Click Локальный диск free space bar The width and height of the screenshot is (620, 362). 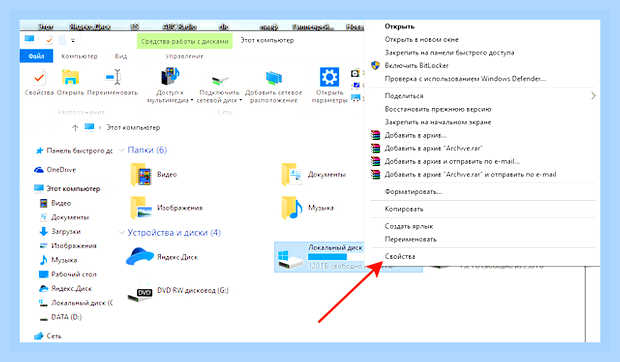coord(335,257)
